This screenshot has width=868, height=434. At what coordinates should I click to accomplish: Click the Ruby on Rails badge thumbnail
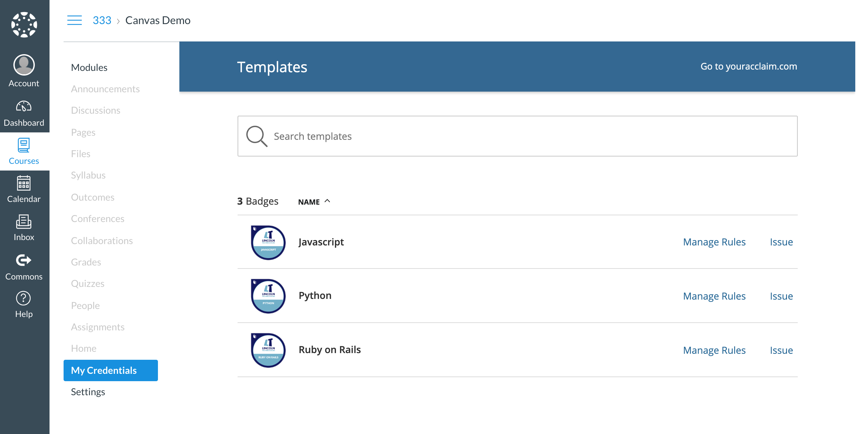tap(268, 349)
